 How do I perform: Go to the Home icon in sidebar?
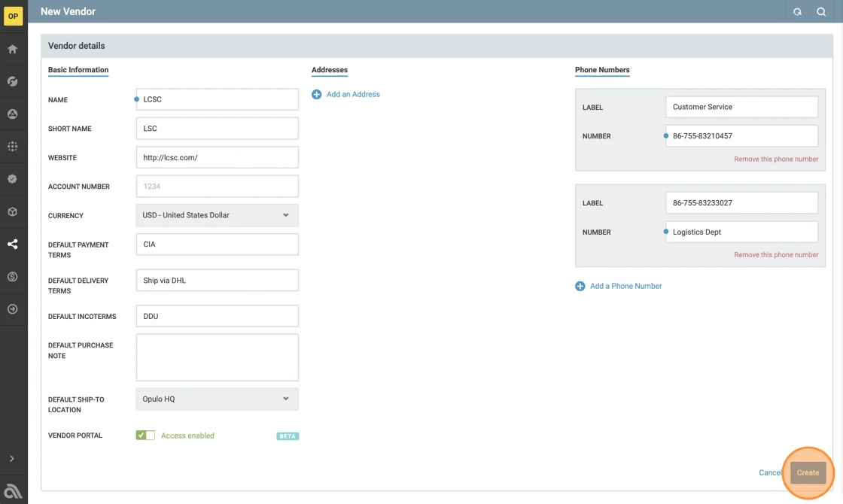[x=13, y=49]
